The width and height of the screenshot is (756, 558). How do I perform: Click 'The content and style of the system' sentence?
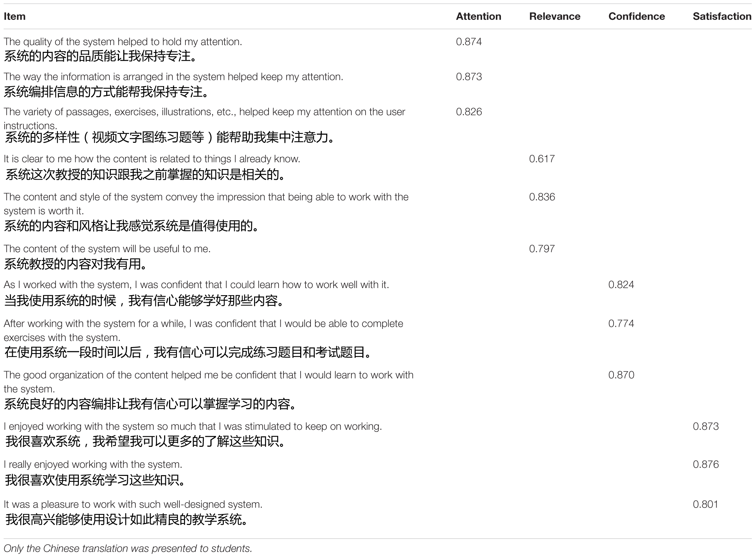pos(206,204)
